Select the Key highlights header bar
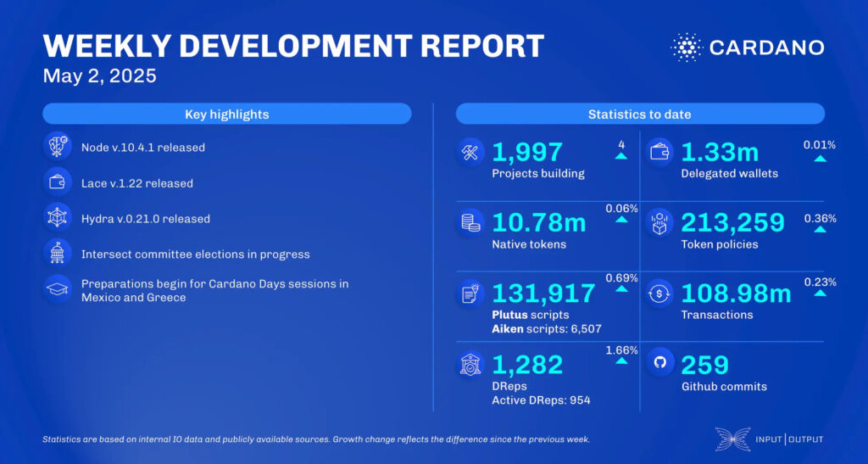The width and height of the screenshot is (868, 464). [227, 114]
